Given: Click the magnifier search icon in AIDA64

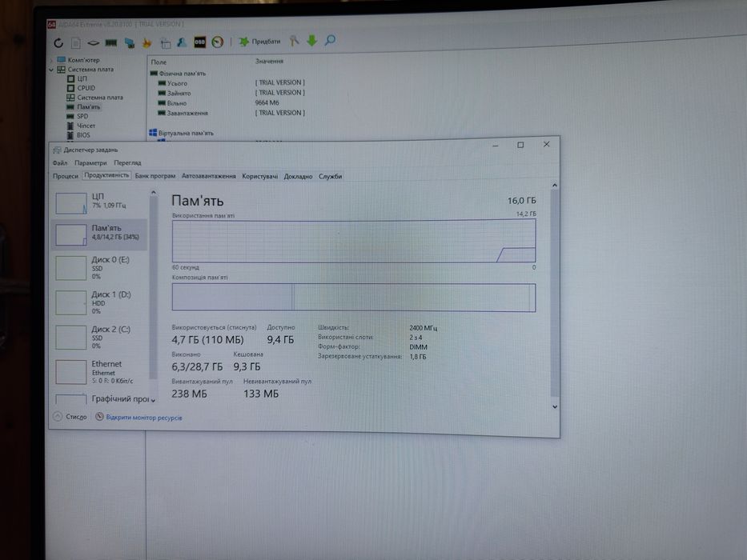Looking at the screenshot, I should (x=330, y=40).
